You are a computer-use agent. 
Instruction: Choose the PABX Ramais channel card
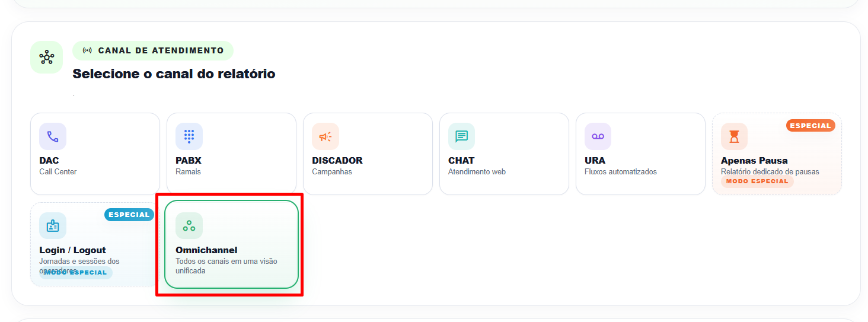pos(231,154)
